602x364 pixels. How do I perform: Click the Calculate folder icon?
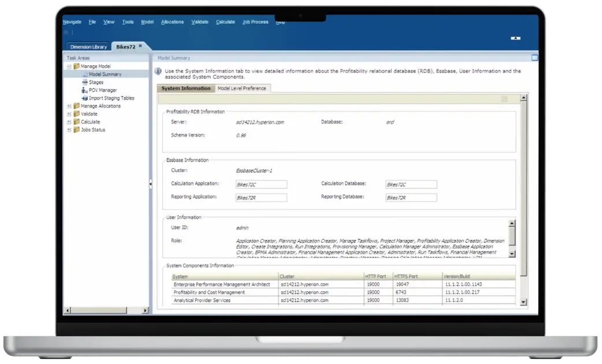77,122
